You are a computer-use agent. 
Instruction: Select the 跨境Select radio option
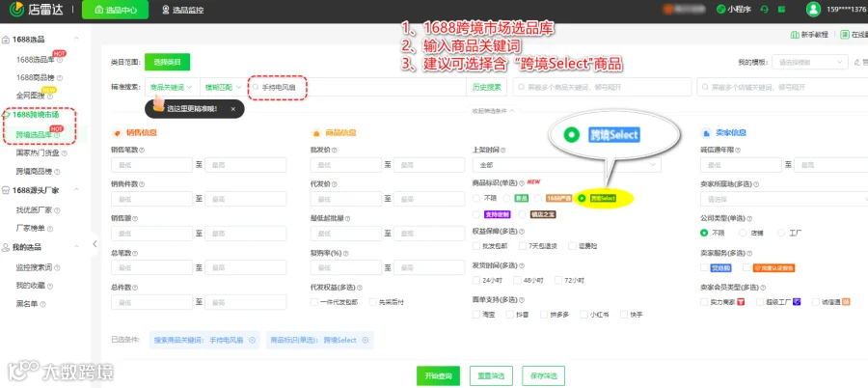coord(582,198)
